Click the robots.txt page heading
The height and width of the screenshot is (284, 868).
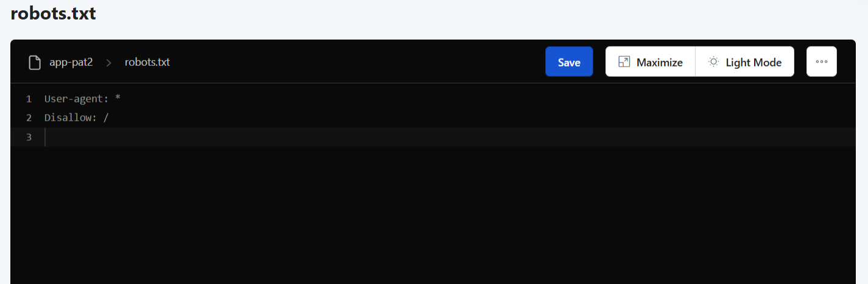pyautogui.click(x=54, y=14)
